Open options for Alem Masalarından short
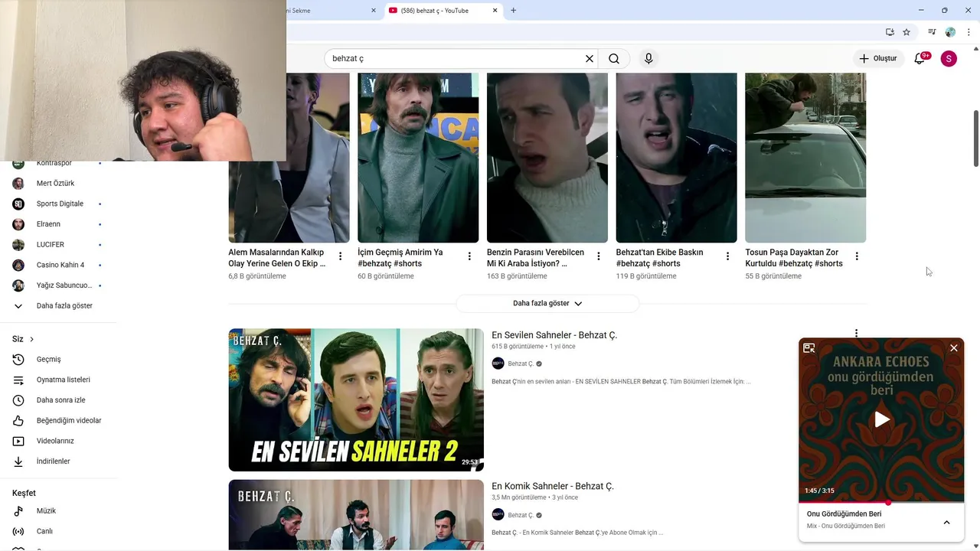This screenshot has width=980, height=551. (x=341, y=256)
